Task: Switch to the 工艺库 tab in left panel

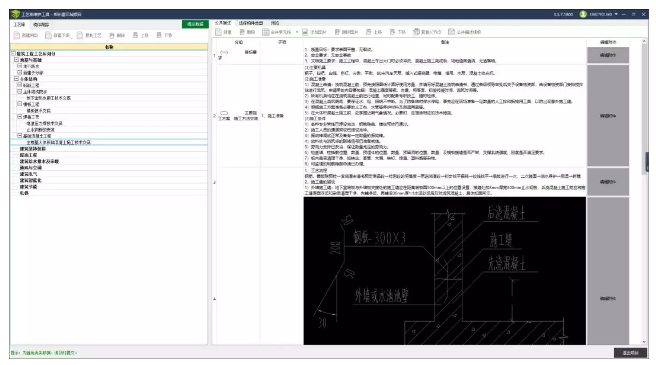Action: click(19, 25)
